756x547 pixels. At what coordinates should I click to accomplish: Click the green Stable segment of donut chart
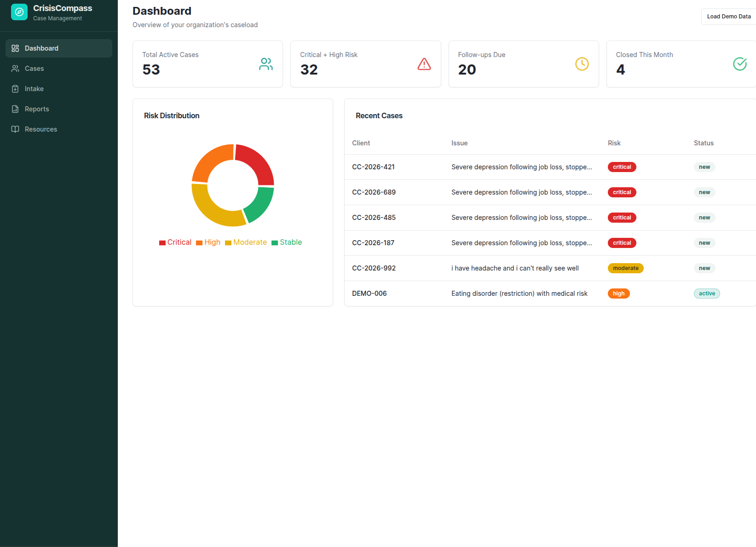point(261,203)
